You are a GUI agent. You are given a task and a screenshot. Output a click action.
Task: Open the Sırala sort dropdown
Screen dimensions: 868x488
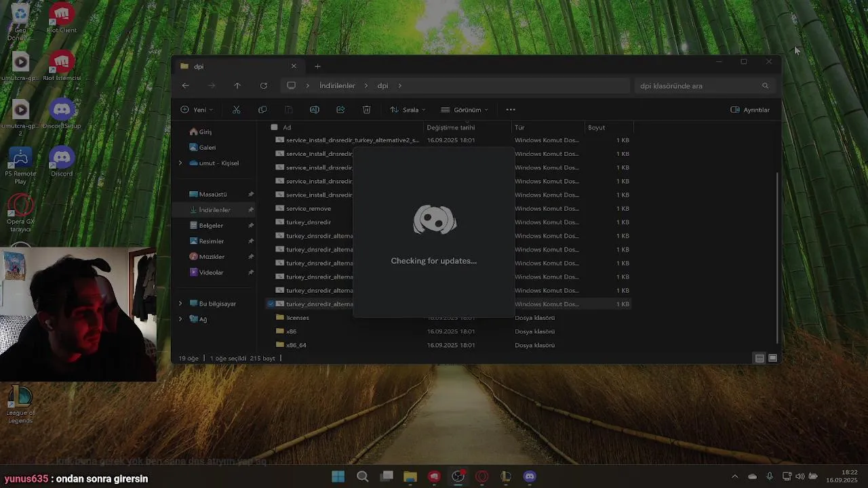pos(408,110)
